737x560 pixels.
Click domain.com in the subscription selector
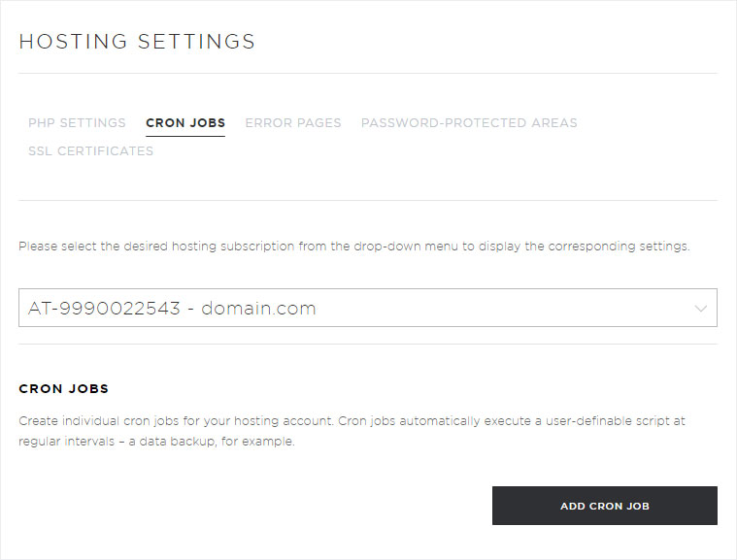tap(258, 309)
